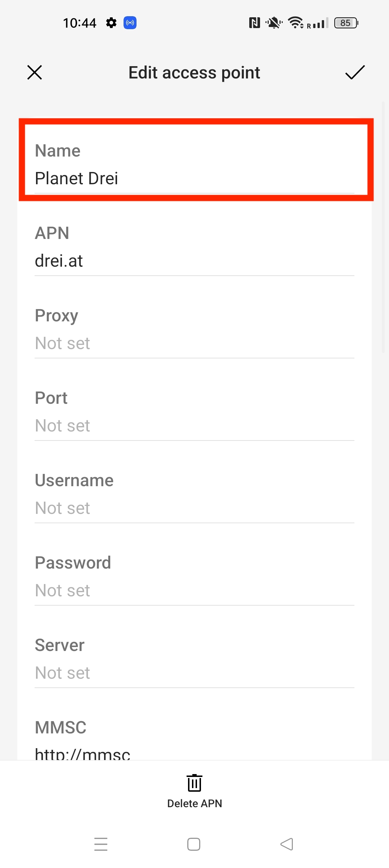The image size is (389, 868).
Task: Tap the right-side scrollbar
Action: coord(383,227)
